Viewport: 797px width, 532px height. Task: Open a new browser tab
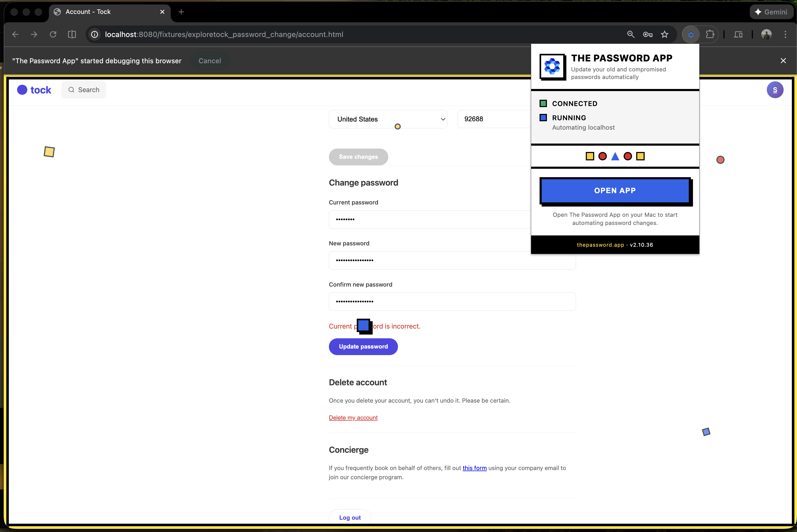coord(181,12)
